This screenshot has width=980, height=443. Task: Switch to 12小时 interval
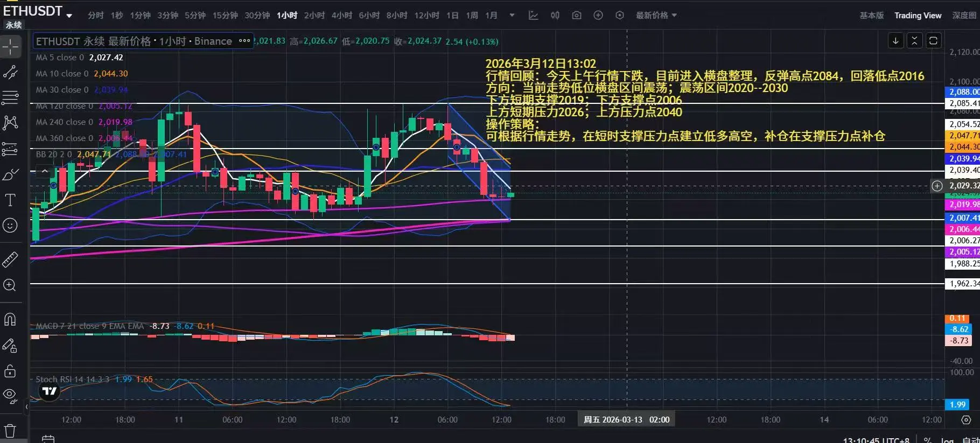click(426, 16)
